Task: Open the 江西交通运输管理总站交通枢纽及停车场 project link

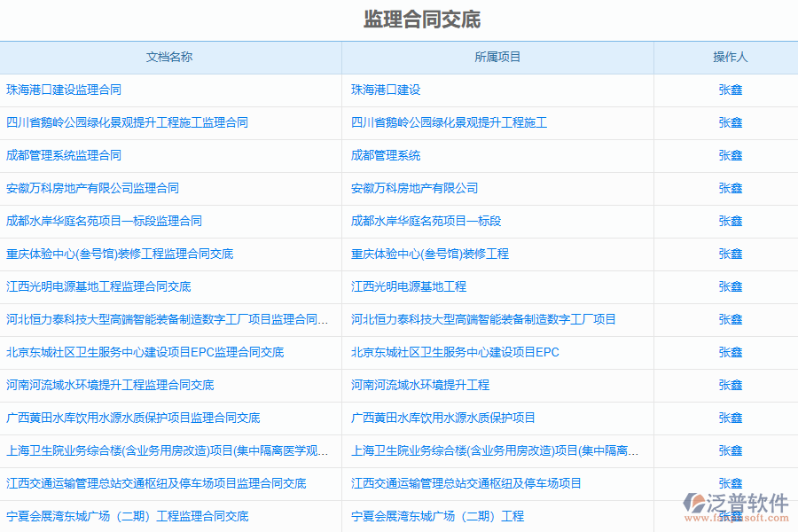Action: pos(465,483)
